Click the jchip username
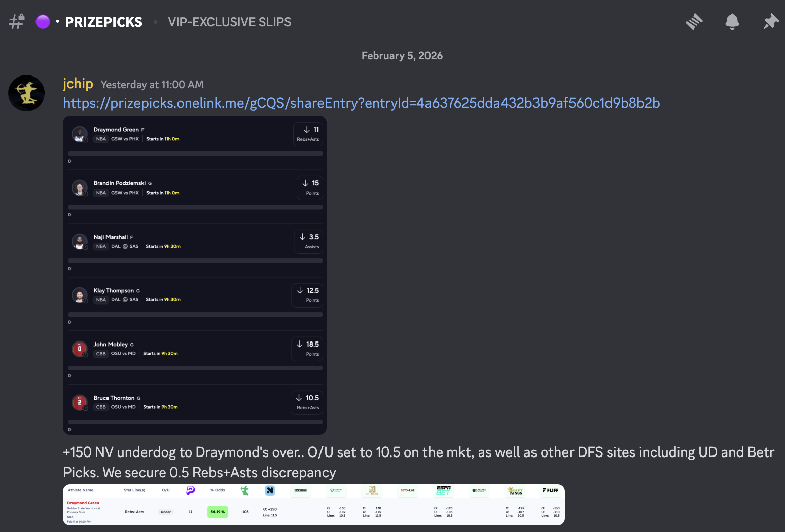This screenshot has height=532, width=785. (x=78, y=84)
